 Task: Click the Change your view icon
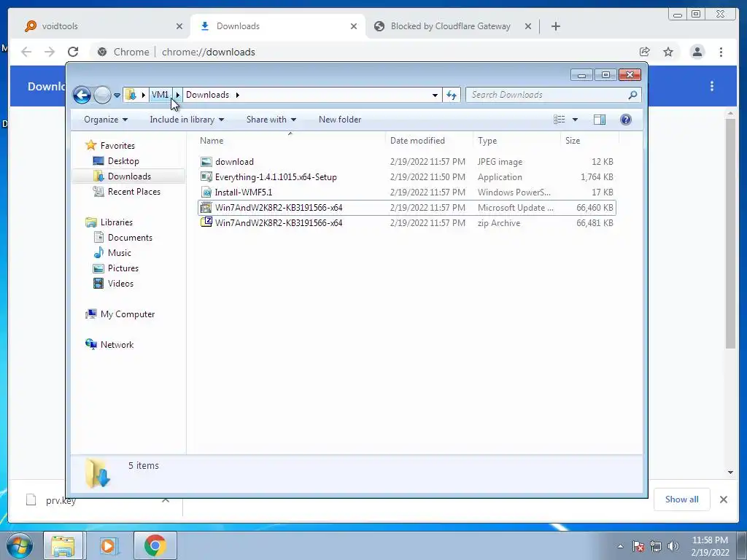coord(560,120)
